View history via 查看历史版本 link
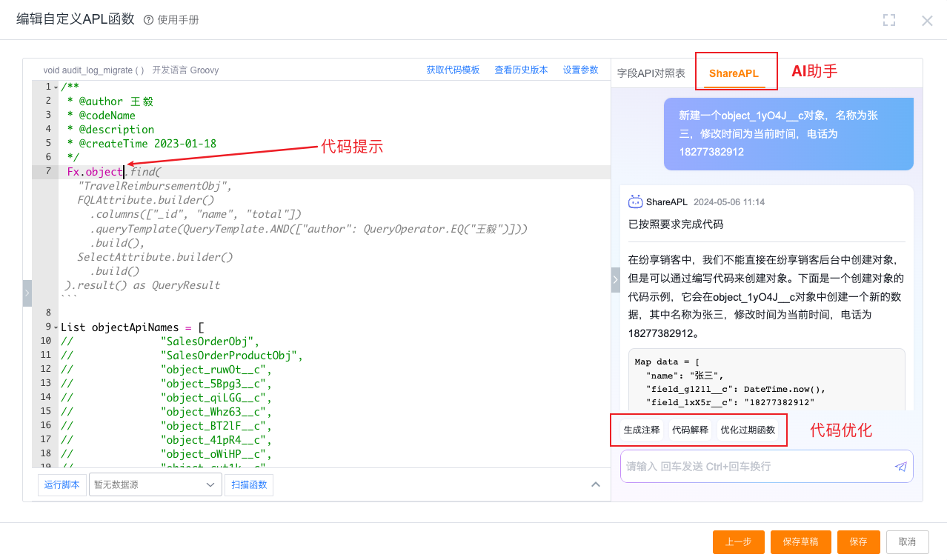947x560 pixels. (521, 70)
